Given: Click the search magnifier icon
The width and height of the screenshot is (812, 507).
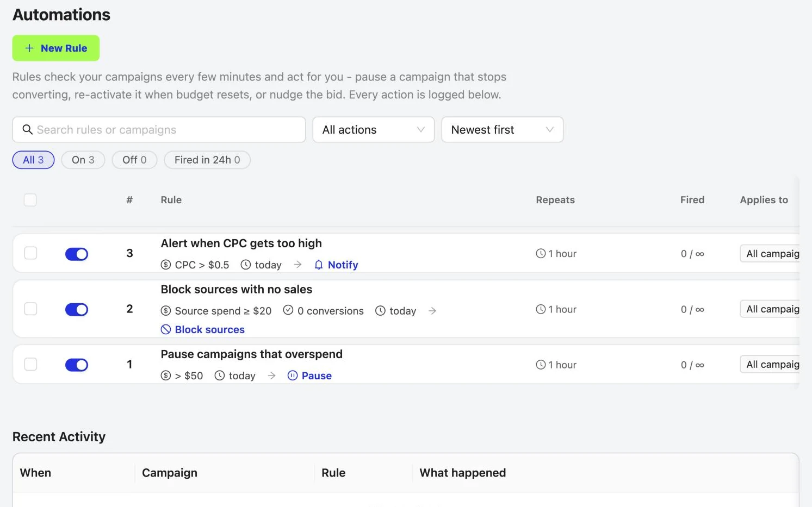Looking at the screenshot, I should click(x=27, y=129).
